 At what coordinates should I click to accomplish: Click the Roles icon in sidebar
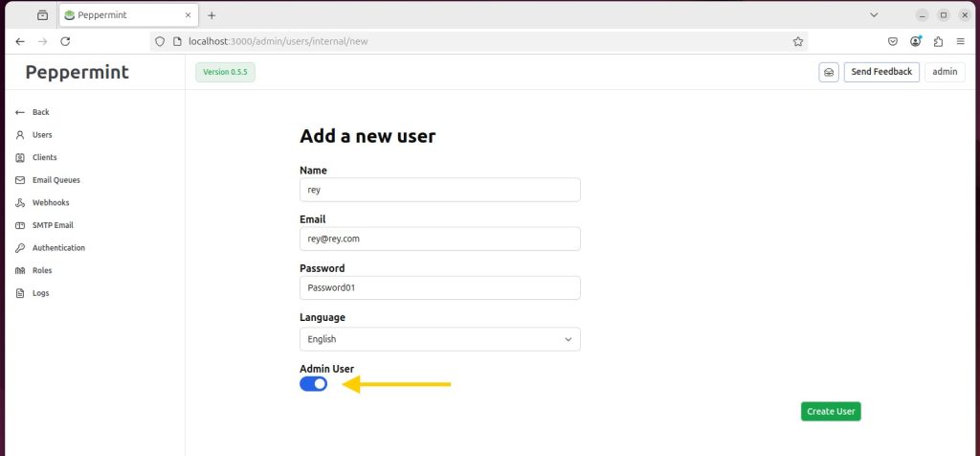(x=20, y=270)
